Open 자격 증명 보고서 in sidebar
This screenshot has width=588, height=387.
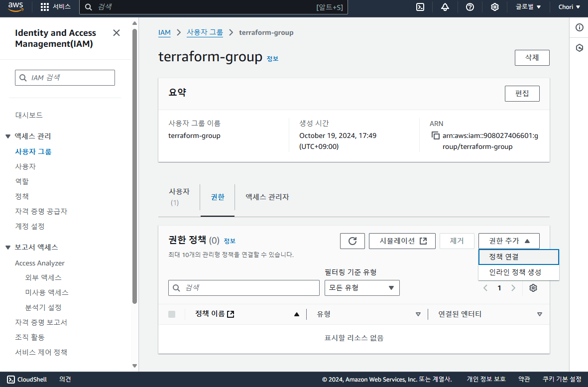(x=41, y=323)
